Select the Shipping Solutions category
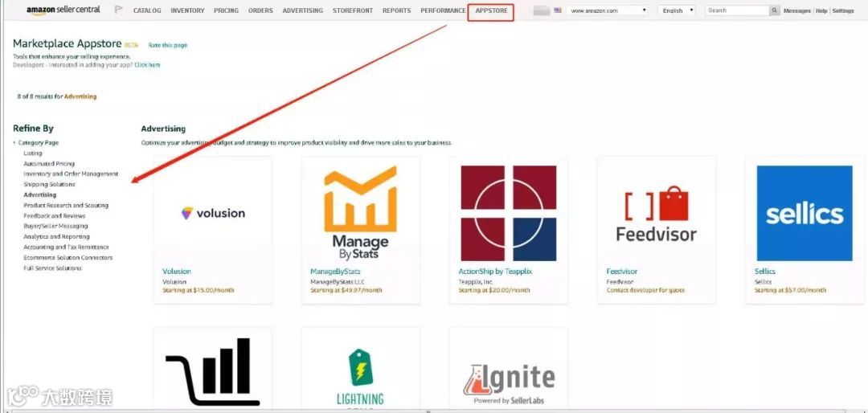This screenshot has width=868, height=413. click(49, 184)
